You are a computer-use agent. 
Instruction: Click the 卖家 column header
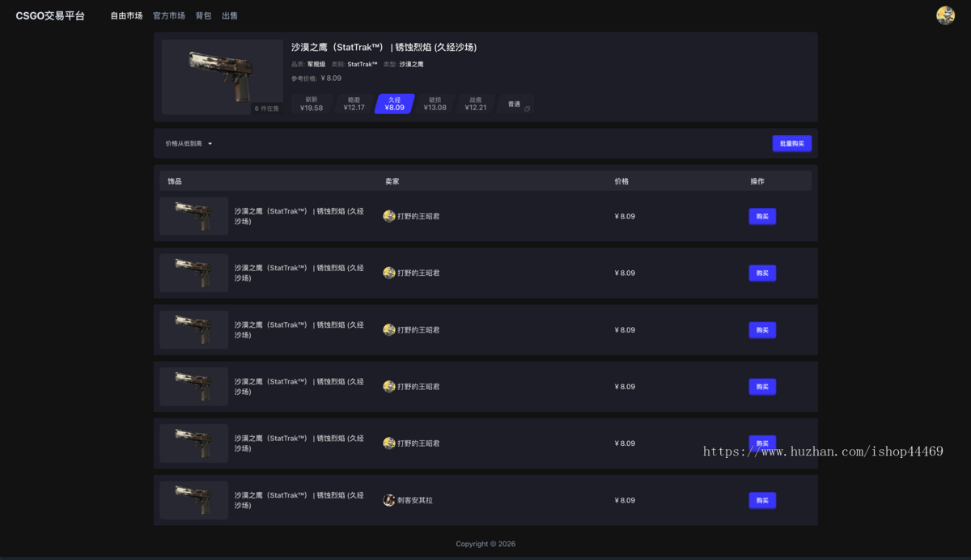392,181
